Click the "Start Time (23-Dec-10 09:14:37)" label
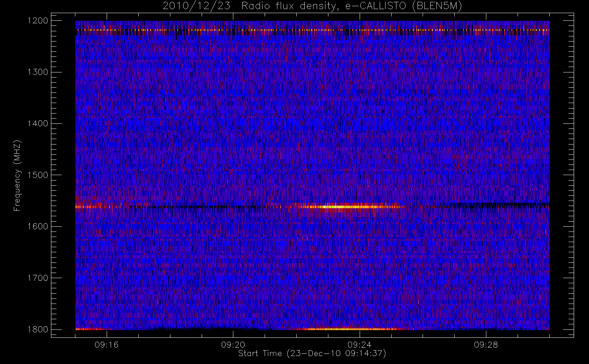 [312, 353]
